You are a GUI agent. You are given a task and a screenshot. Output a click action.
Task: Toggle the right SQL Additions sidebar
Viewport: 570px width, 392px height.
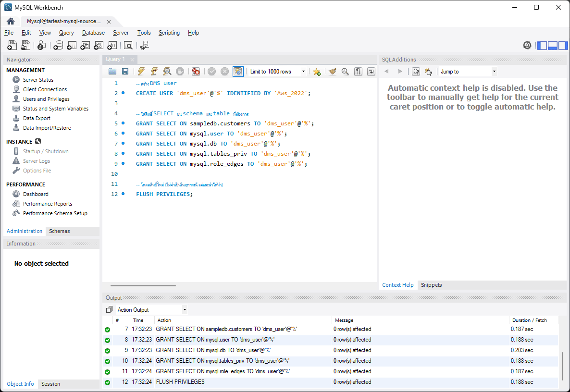(563, 46)
